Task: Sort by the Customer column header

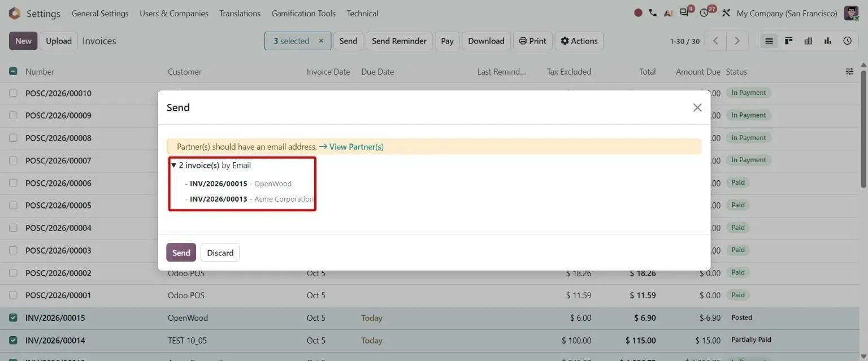Action: point(184,72)
